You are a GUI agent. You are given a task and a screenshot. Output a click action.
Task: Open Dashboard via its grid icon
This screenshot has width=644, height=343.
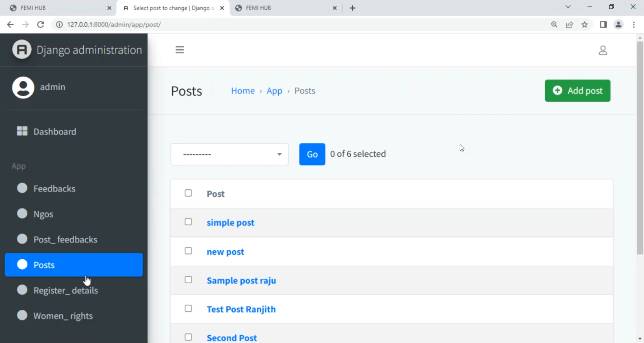22,131
